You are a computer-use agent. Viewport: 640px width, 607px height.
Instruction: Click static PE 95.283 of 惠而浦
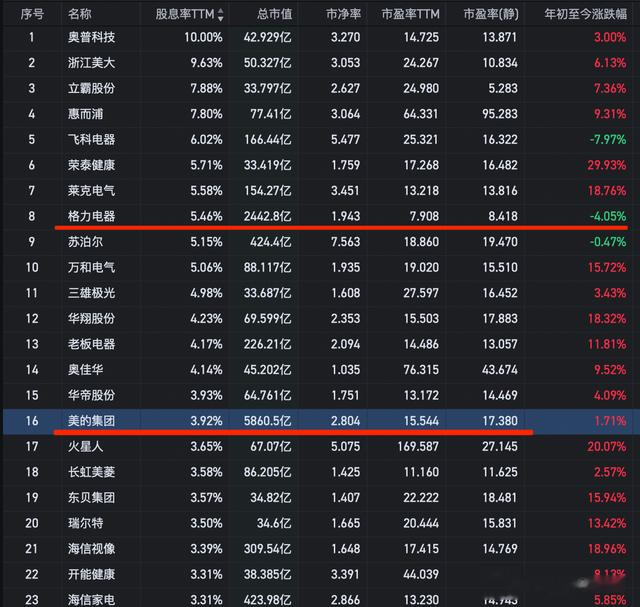coord(500,114)
